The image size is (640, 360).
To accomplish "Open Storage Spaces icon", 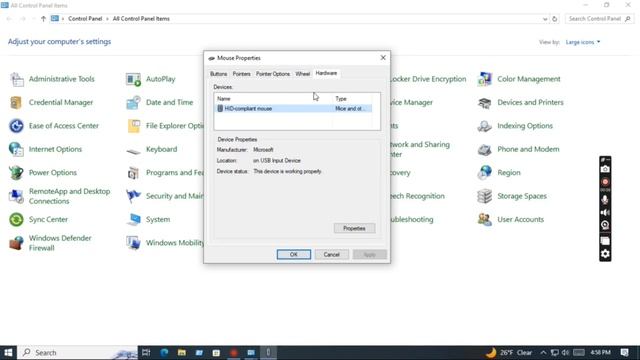I will pos(484,196).
